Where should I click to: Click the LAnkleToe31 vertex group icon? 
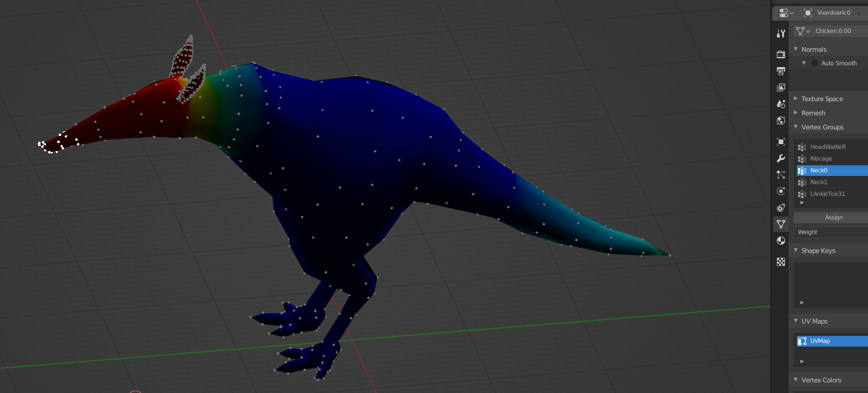click(x=802, y=194)
